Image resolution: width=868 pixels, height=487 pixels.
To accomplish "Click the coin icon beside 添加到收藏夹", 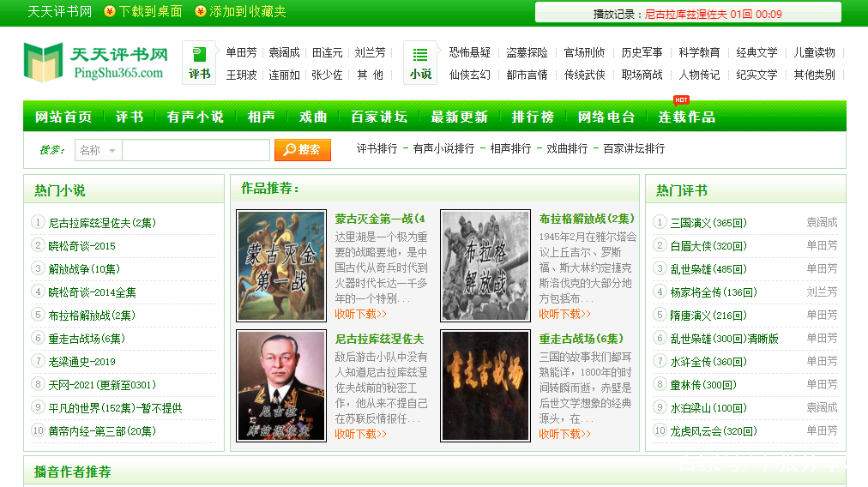I will [201, 11].
